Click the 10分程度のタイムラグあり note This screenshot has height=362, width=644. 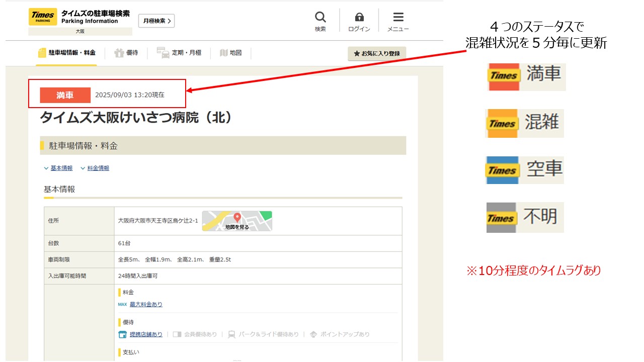click(x=533, y=270)
